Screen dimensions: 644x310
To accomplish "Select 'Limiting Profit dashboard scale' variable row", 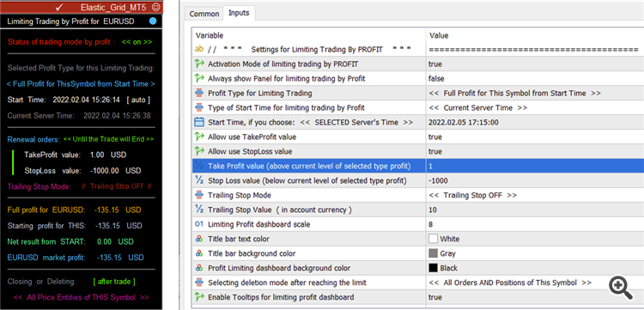I will pos(309,224).
